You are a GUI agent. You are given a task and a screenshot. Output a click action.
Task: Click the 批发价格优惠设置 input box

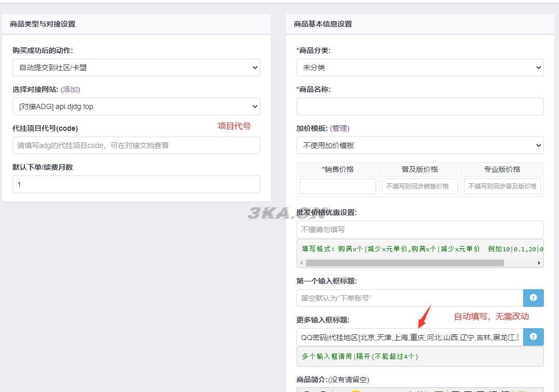click(420, 229)
